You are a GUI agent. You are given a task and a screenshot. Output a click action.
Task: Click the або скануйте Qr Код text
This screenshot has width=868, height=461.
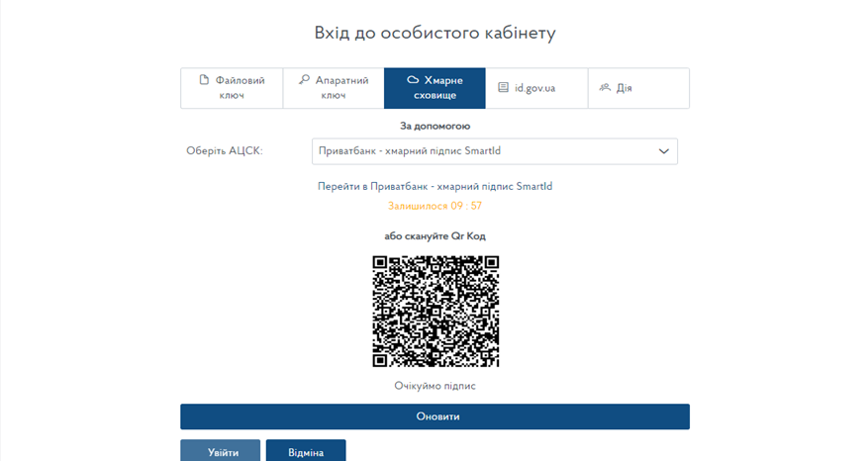[434, 235]
